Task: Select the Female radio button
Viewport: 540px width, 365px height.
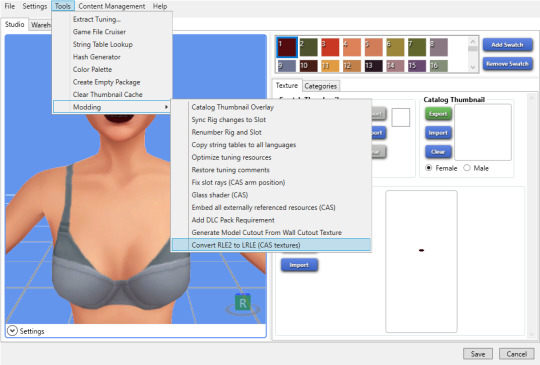Action: coord(429,168)
